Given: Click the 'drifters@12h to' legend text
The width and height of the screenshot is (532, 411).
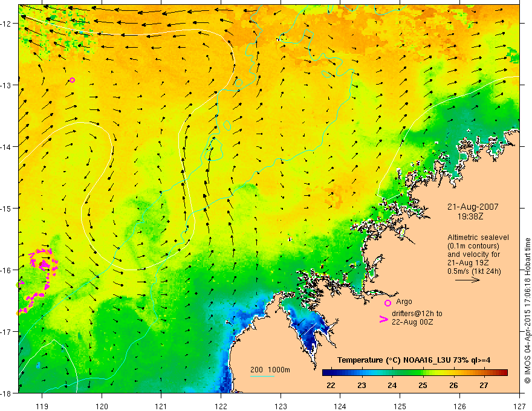Looking at the screenshot, I should pyautogui.click(x=417, y=313).
